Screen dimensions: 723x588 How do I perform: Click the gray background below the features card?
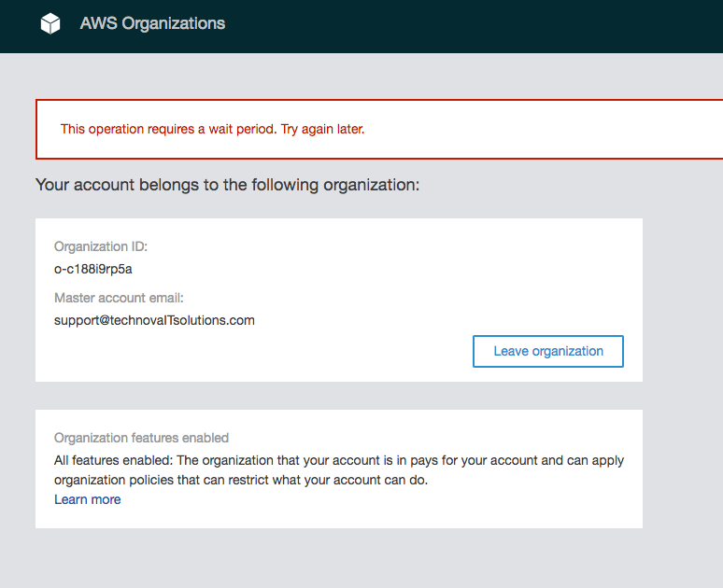coord(338,558)
